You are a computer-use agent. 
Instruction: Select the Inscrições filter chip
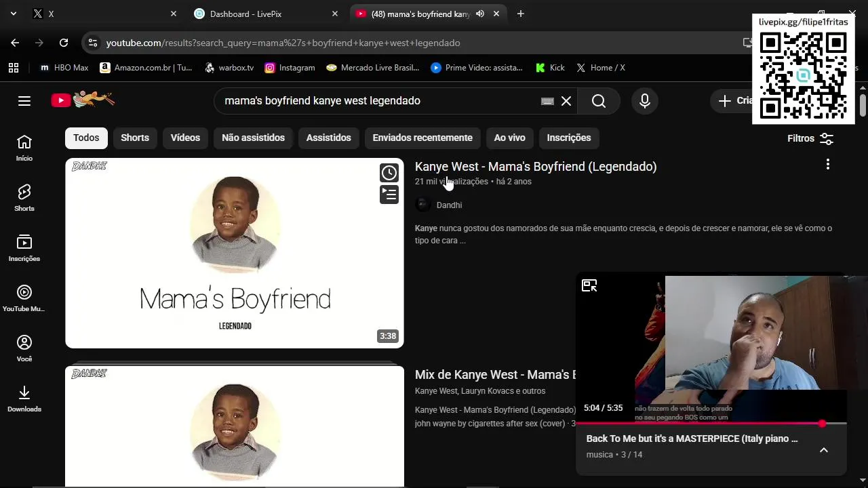(569, 138)
